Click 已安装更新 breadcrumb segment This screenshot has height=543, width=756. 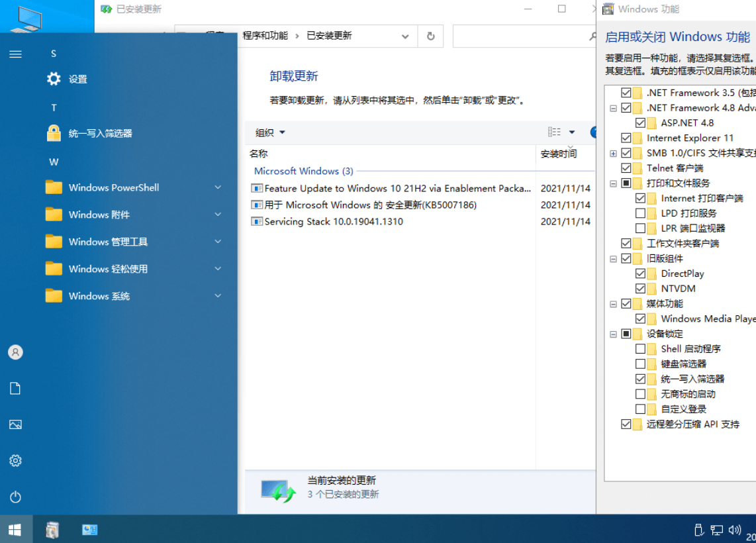point(329,36)
